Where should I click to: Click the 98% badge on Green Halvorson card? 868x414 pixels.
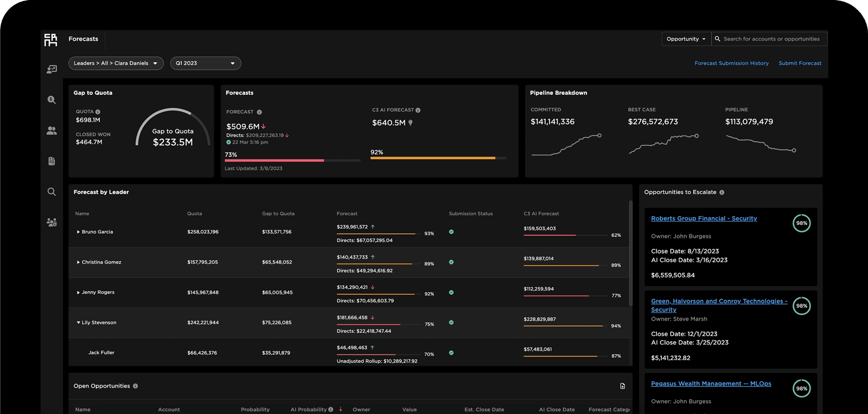click(x=802, y=306)
